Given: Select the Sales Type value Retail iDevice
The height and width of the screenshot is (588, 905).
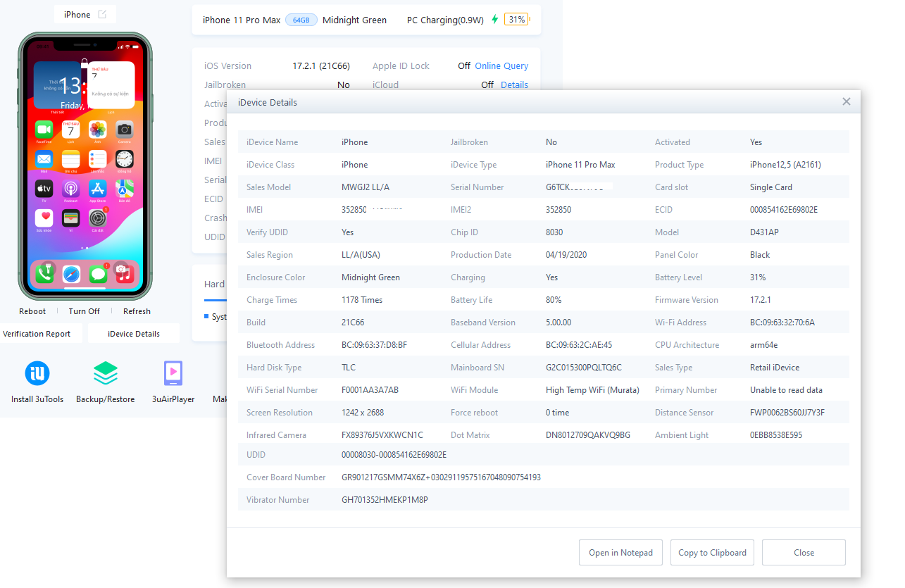Looking at the screenshot, I should pyautogui.click(x=775, y=368).
